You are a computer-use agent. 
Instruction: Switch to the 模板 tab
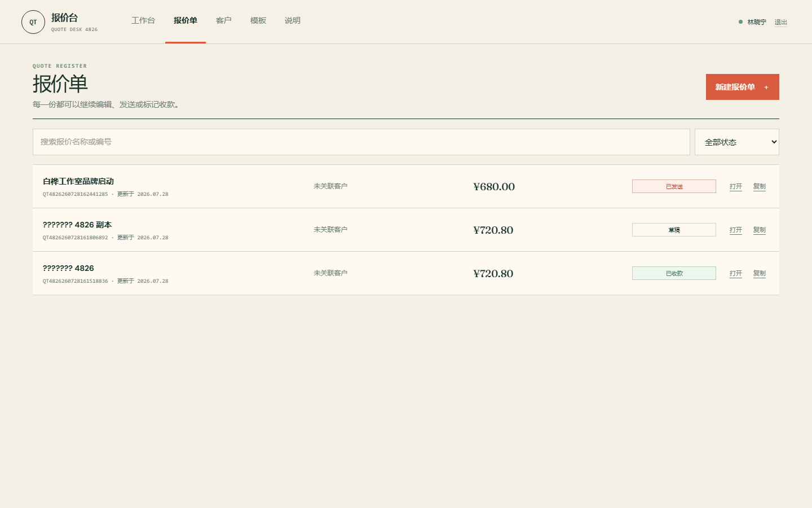(258, 21)
